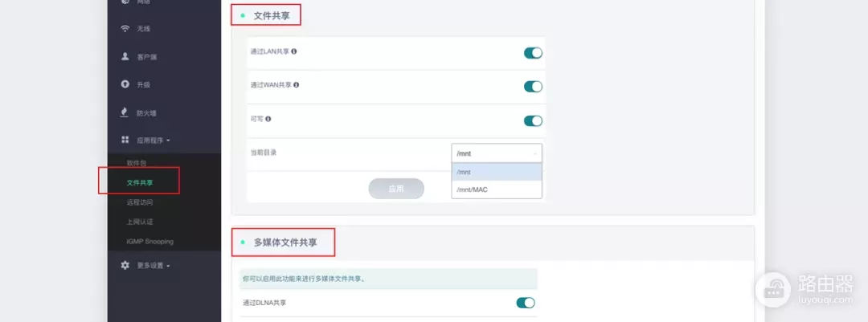Expand the 更多设置 sidebar menu

[x=153, y=266]
